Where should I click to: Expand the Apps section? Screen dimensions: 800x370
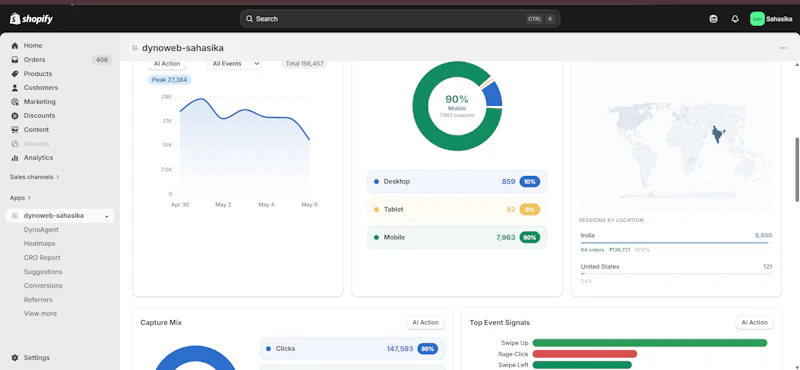[20, 198]
